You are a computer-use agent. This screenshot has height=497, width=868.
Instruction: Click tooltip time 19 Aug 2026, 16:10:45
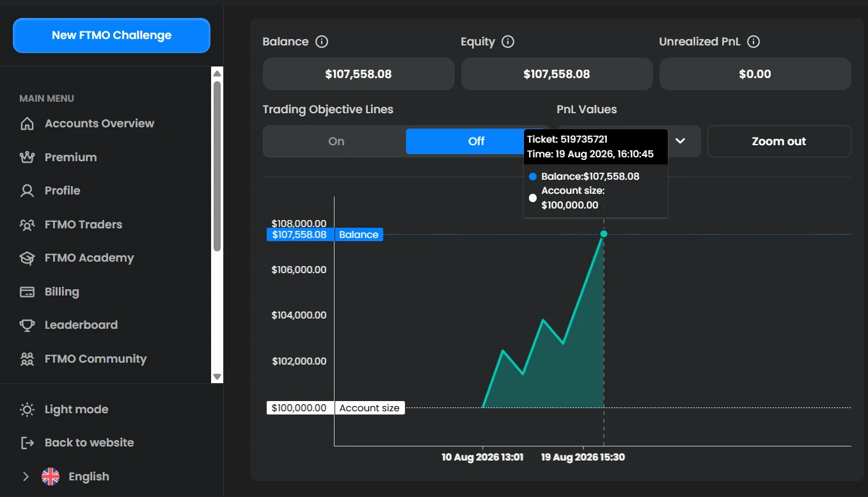coord(590,154)
